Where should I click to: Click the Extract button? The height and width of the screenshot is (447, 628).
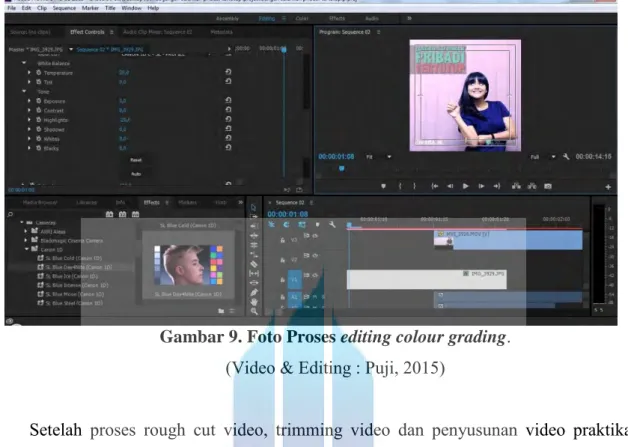point(532,186)
